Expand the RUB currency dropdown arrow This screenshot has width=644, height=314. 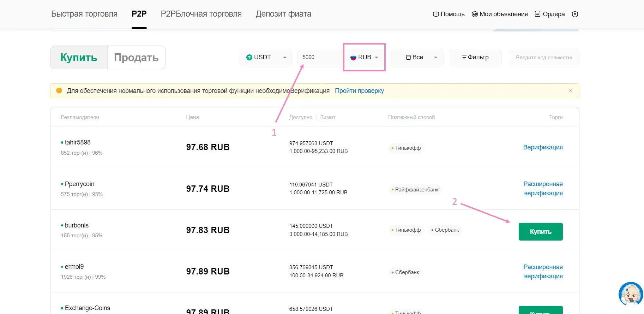pos(377,58)
